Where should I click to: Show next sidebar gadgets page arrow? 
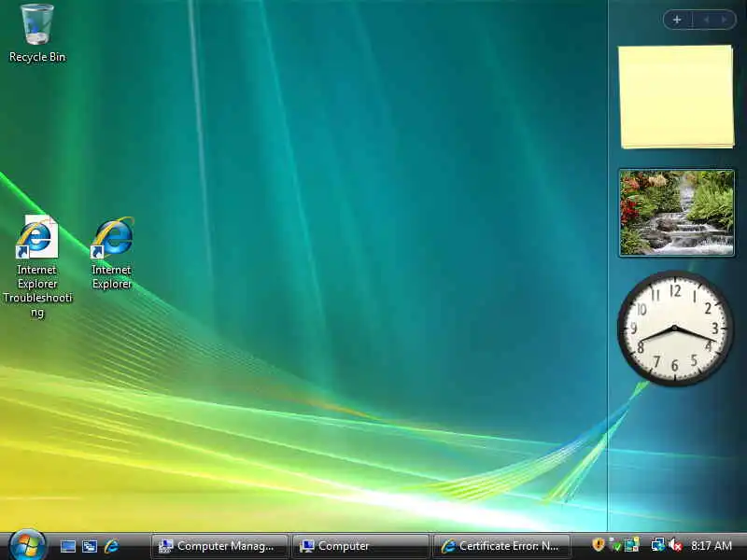pos(725,20)
